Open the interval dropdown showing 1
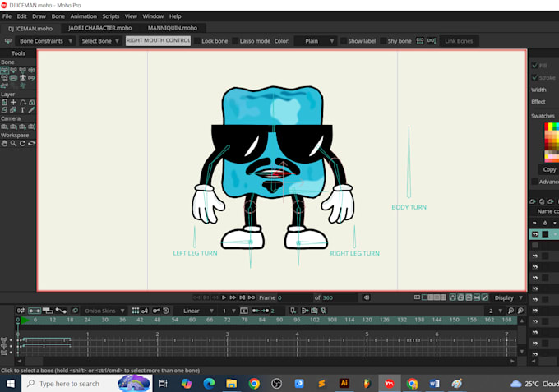This screenshot has width=559, height=392. point(229,311)
